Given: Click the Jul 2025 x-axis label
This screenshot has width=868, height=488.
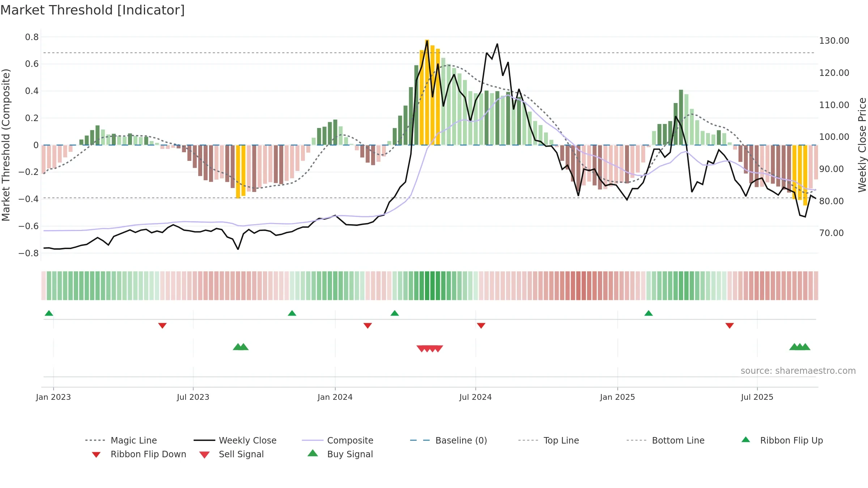Looking at the screenshot, I should tap(757, 397).
